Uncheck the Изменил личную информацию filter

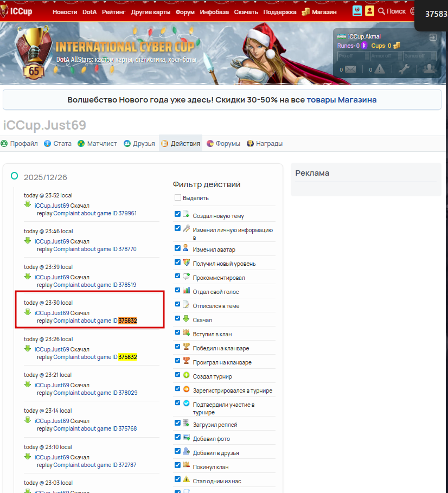(177, 228)
